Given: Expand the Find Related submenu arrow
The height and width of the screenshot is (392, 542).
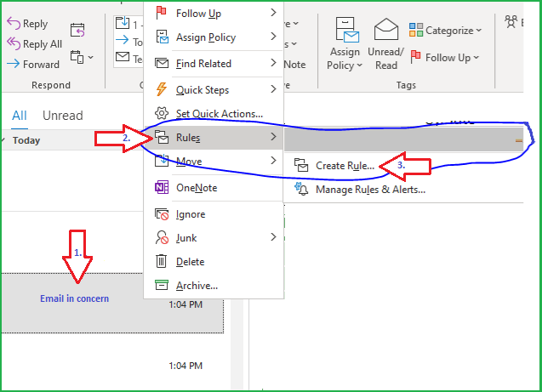Looking at the screenshot, I should pos(273,63).
